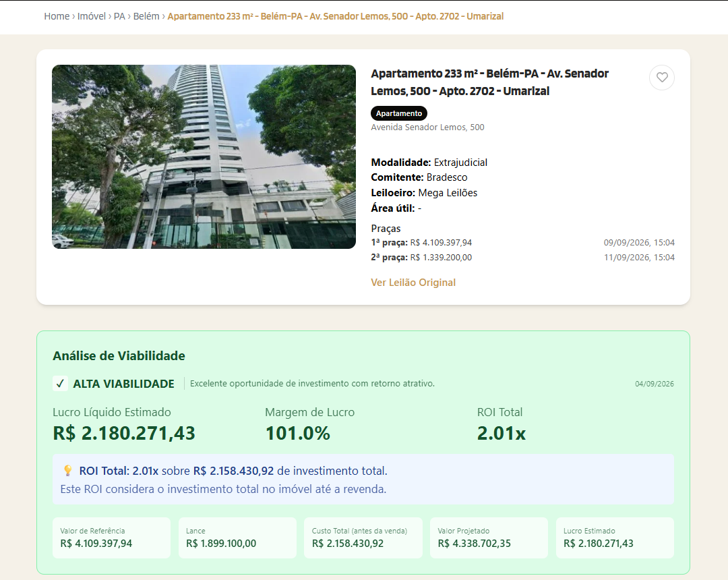
Task: Click 'Modalidade: Extrajudicial' line
Action: click(x=429, y=163)
